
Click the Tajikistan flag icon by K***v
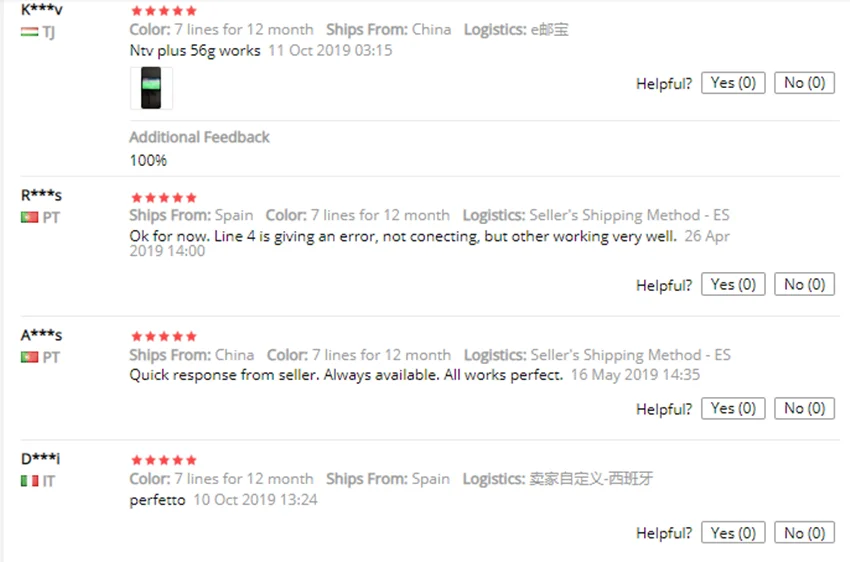pos(29,32)
